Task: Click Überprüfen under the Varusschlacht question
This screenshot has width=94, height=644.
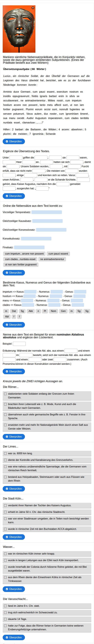Action: click(14, 637)
